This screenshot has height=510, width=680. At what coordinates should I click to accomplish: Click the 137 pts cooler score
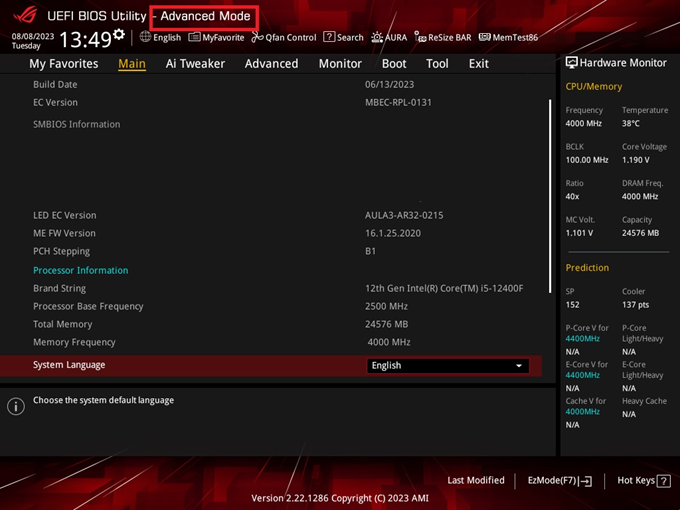(635, 305)
